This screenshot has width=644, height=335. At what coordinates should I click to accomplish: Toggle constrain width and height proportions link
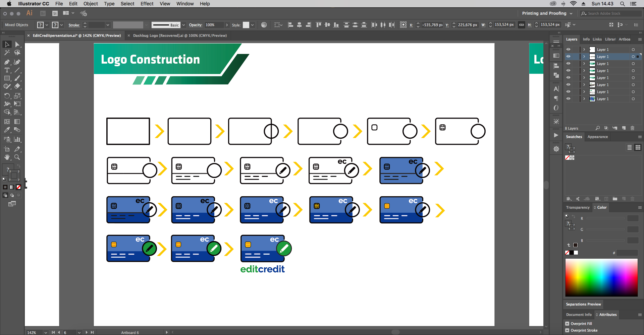coord(522,25)
